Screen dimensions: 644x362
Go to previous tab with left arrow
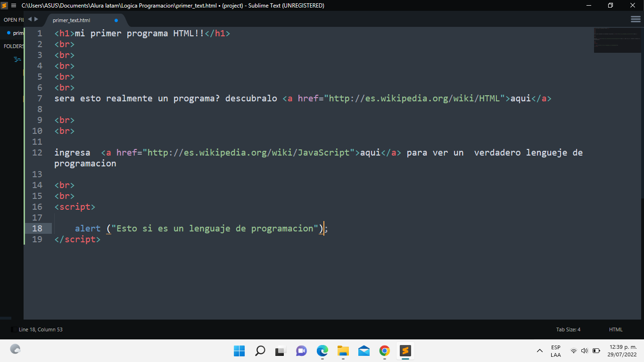30,19
